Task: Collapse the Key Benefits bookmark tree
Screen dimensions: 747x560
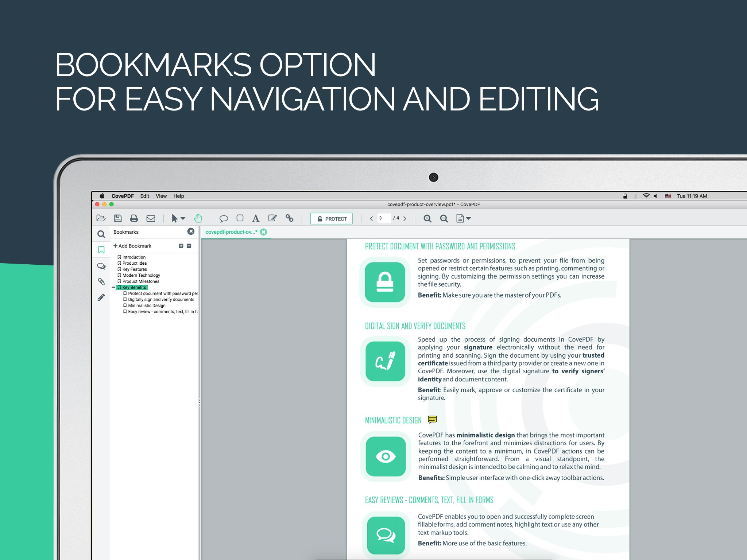Action: coord(113,288)
